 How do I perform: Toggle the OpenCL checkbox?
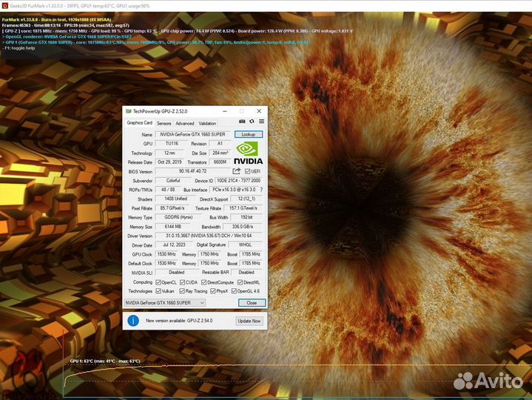click(x=159, y=282)
